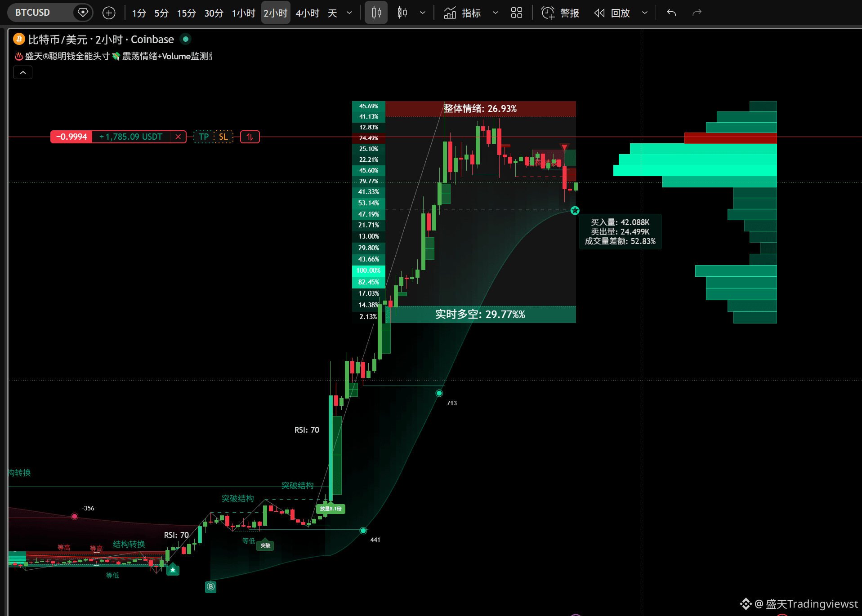Click the 45.69% top sentiment cell
862x616 pixels.
[x=368, y=106]
